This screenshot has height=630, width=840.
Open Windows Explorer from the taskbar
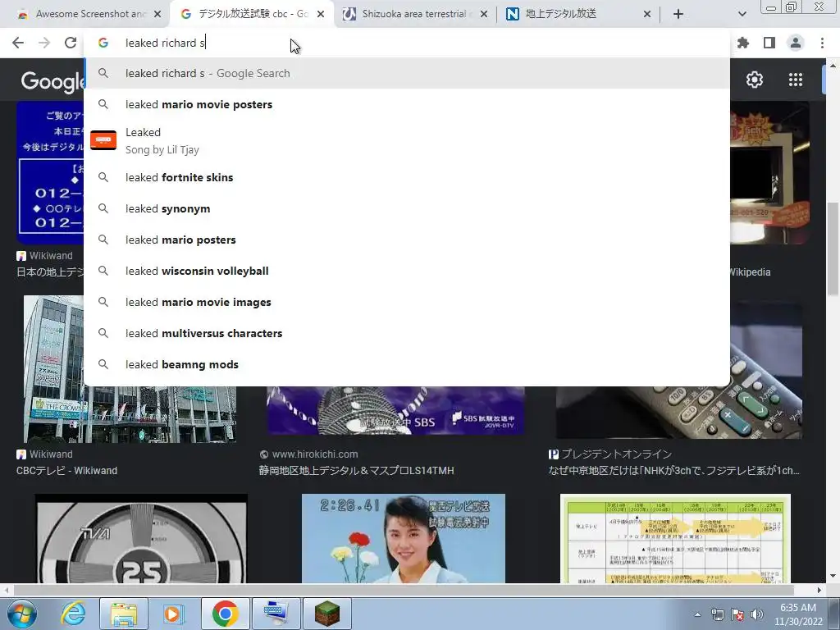coord(124,614)
